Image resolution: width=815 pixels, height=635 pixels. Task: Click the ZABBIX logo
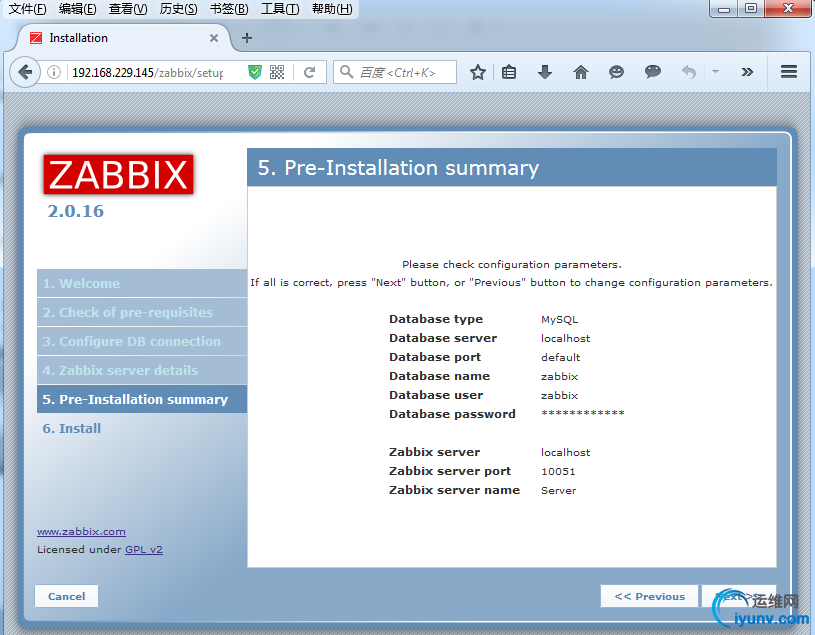tap(119, 174)
